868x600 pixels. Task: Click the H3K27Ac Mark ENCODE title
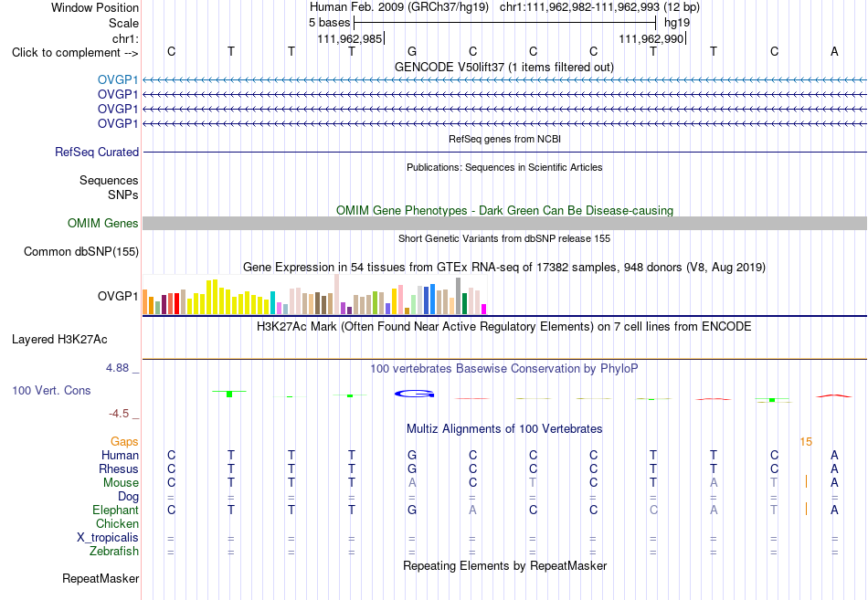pyautogui.click(x=504, y=327)
